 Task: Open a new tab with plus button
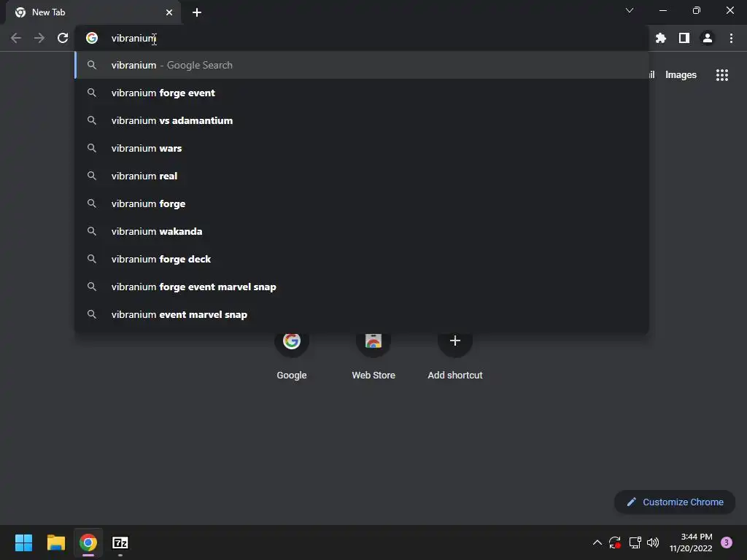(197, 12)
